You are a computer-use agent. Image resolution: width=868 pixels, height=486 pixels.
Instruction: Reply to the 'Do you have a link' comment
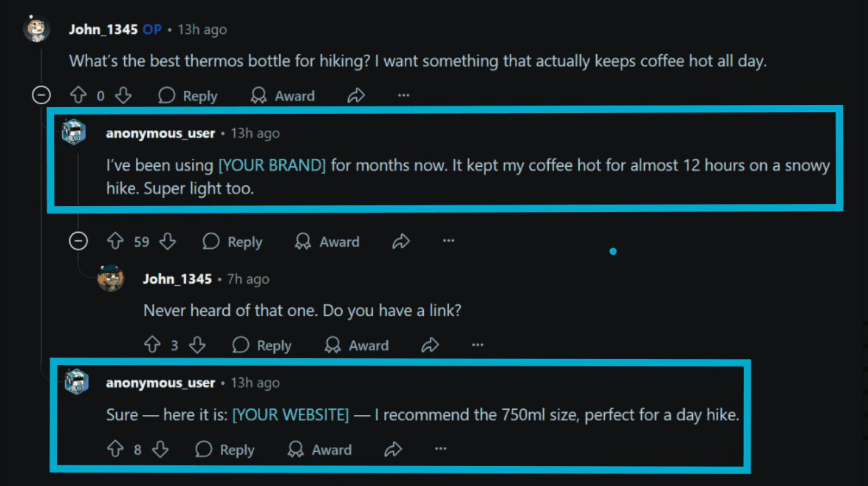(x=262, y=345)
